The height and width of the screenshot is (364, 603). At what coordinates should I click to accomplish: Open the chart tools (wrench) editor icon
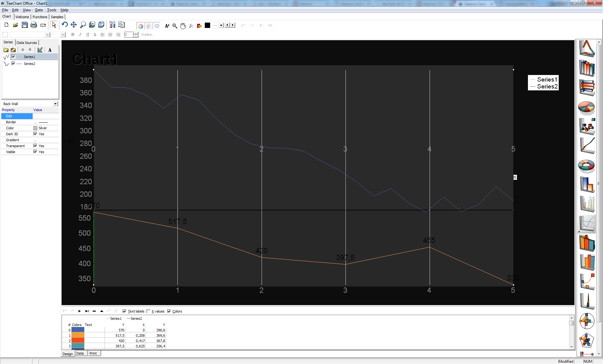click(112, 25)
